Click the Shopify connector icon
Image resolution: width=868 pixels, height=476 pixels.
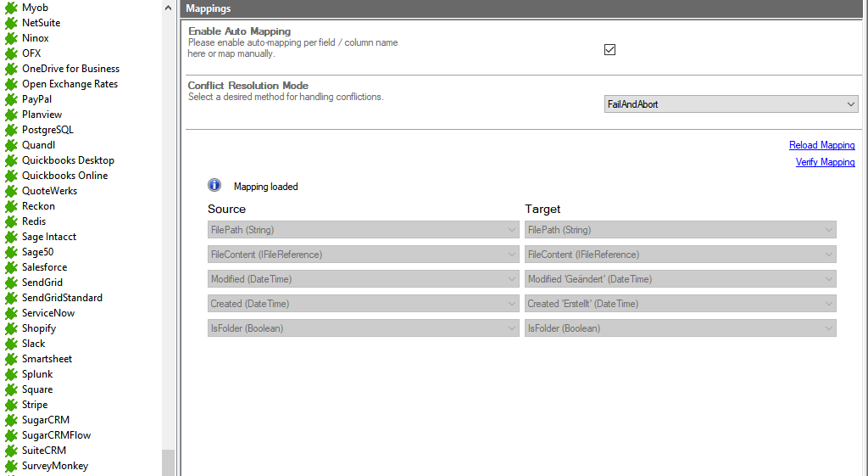click(10, 328)
